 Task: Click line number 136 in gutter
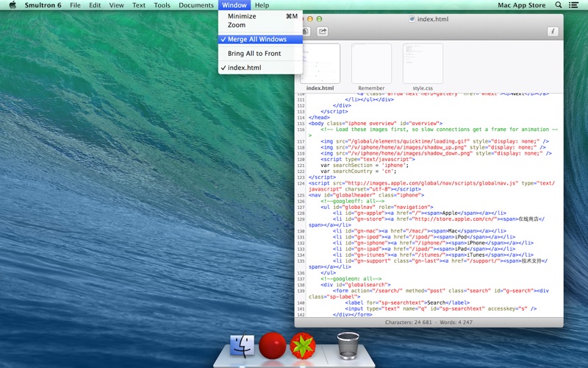tap(301, 273)
